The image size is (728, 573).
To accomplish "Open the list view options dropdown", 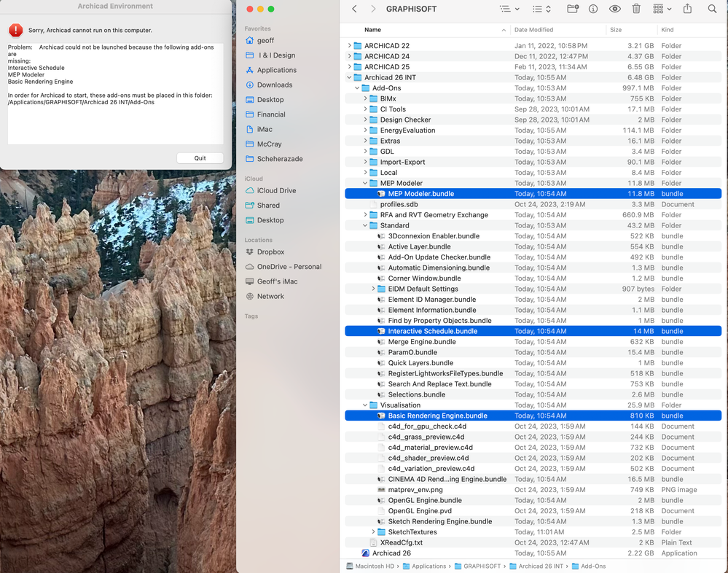I will click(509, 9).
